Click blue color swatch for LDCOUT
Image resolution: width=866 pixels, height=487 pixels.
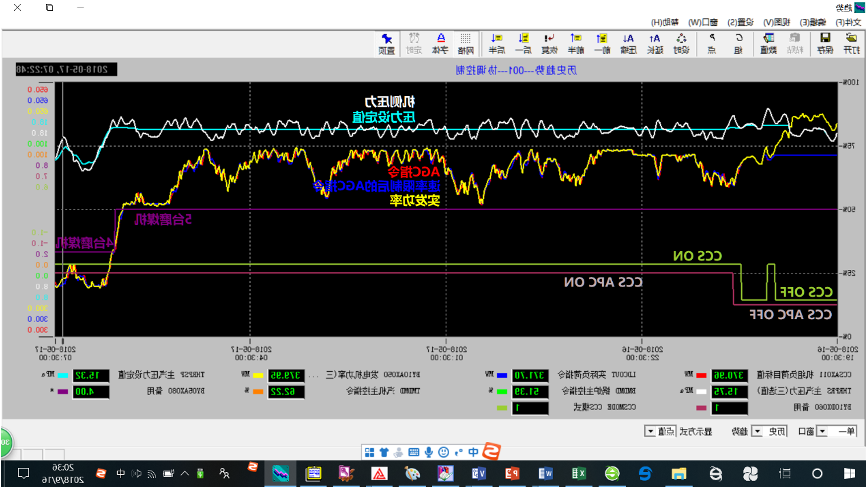(502, 375)
